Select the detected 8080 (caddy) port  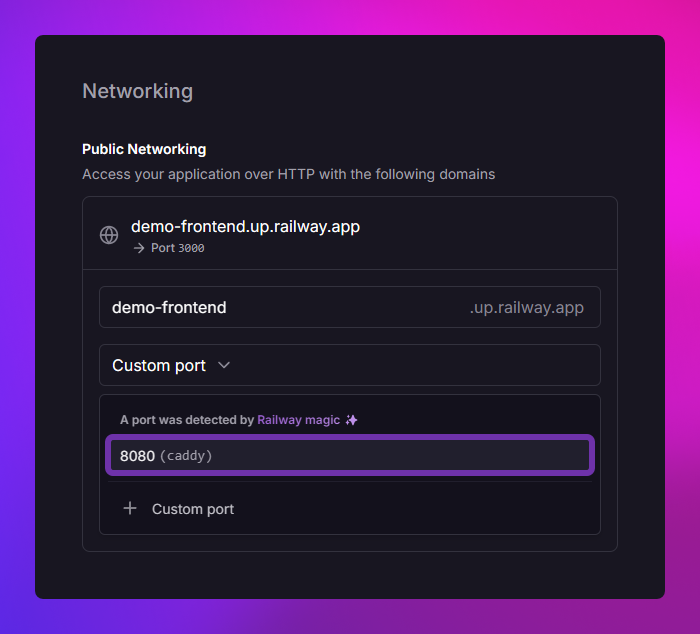(350, 455)
